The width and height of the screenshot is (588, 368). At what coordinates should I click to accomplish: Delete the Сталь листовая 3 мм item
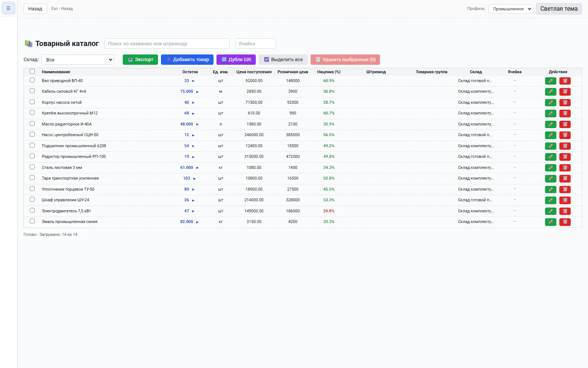pos(565,168)
